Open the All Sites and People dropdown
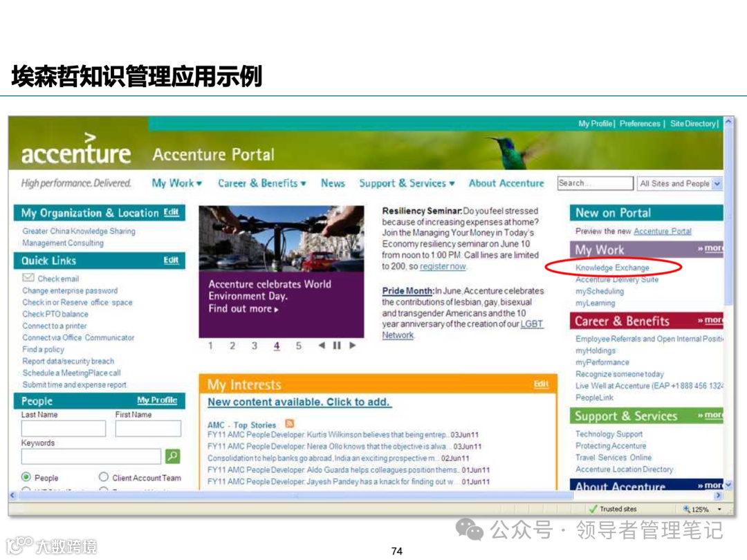 click(717, 183)
